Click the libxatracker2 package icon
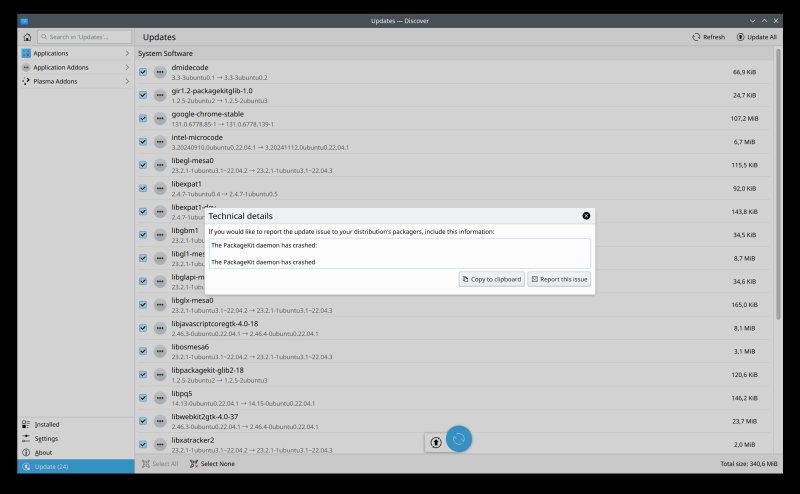This screenshot has height=494, width=800. tap(160, 444)
